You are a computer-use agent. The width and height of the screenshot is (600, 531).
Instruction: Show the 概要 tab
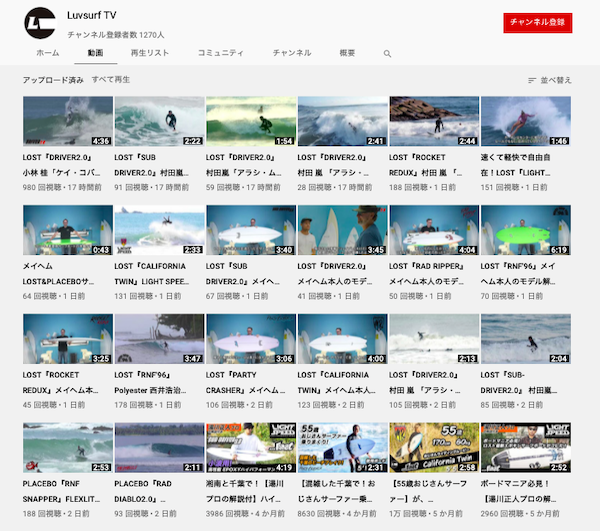[x=347, y=53]
